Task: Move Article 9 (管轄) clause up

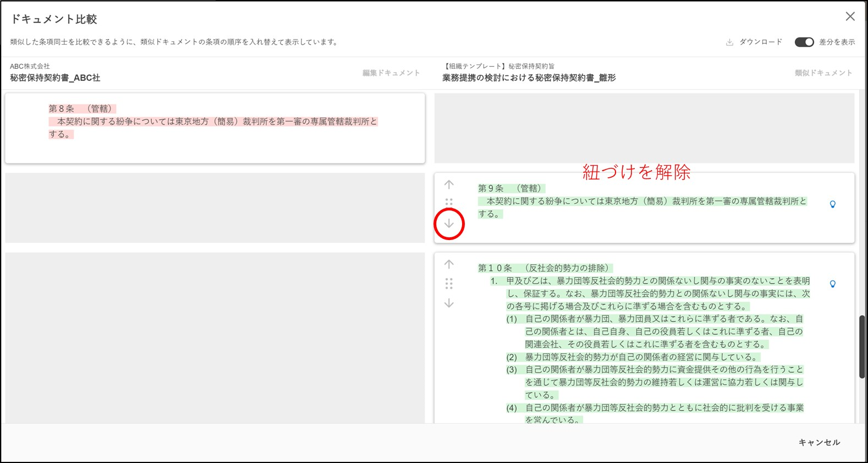Action: pyautogui.click(x=449, y=185)
